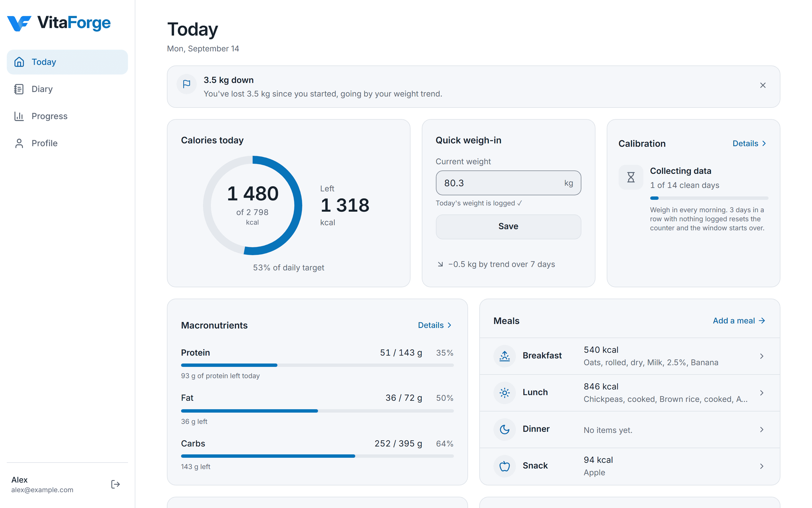Viewport: 812px width, 508px height.
Task: Open the Today page in sidebar
Action: [x=67, y=62]
